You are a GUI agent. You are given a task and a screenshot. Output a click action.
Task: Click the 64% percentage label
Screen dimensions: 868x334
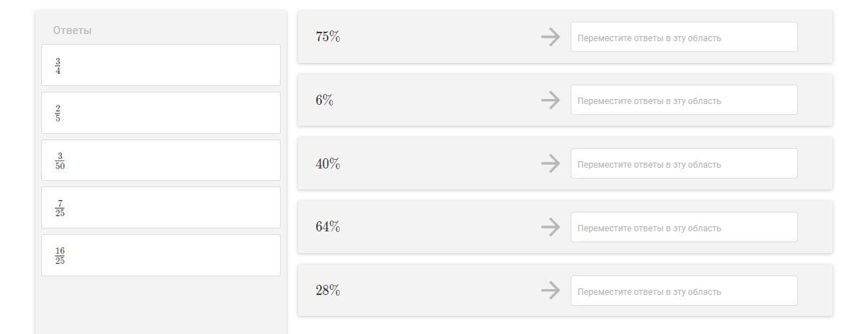328,227
